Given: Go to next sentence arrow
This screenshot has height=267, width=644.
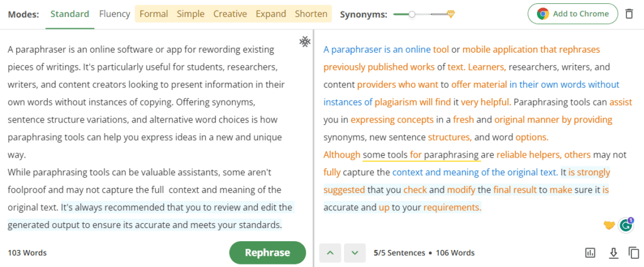Looking at the screenshot, I should pos(355,253).
